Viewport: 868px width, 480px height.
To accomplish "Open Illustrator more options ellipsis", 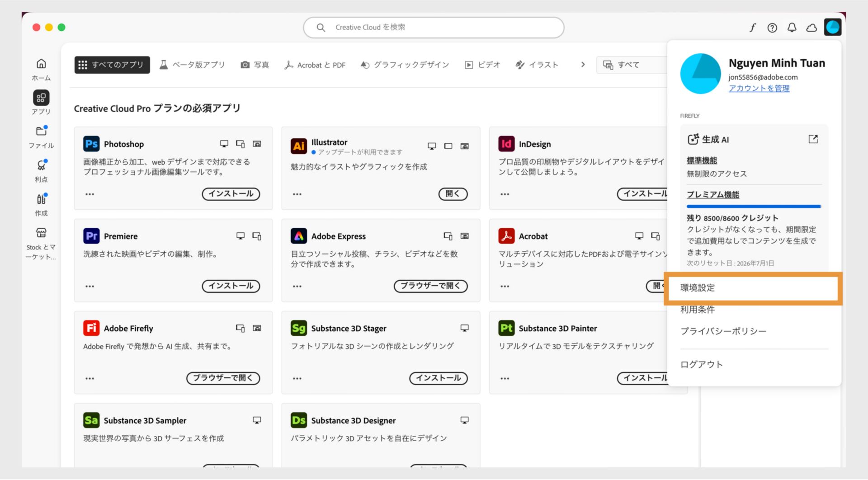I will point(297,194).
